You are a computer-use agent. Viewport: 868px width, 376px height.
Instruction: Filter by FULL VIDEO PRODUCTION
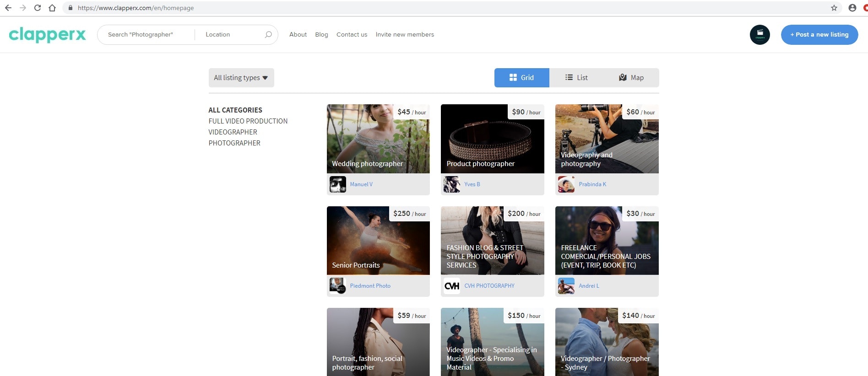(x=248, y=121)
